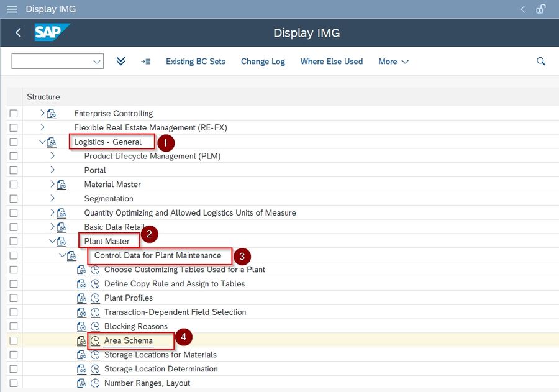559x392 pixels.
Task: Click the Structure column header
Action: pyautogui.click(x=43, y=97)
